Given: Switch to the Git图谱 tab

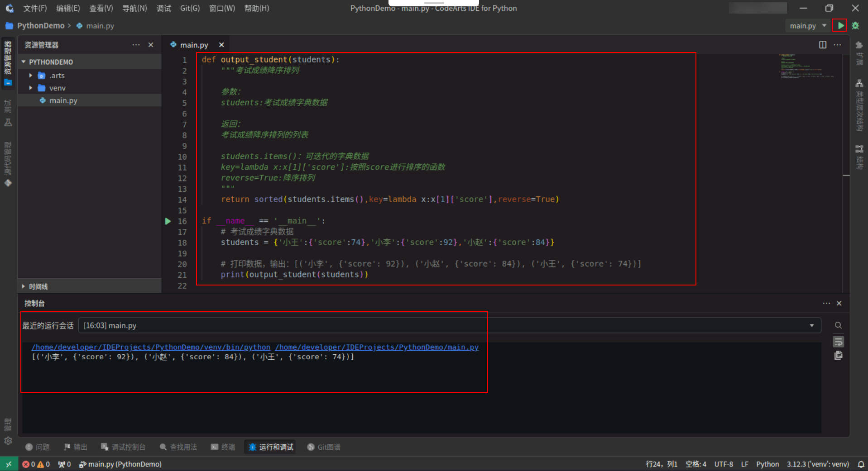Looking at the screenshot, I should 324,447.
